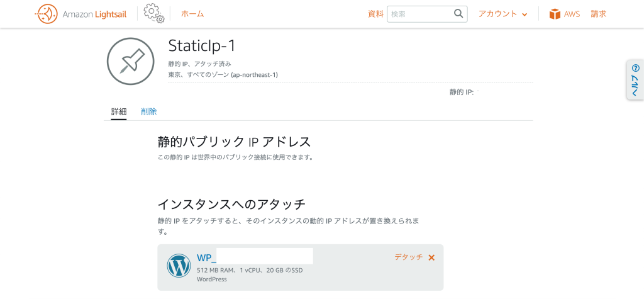The height and width of the screenshot is (299, 644).
Task: Click the magnifying glass search icon
Action: point(458,14)
